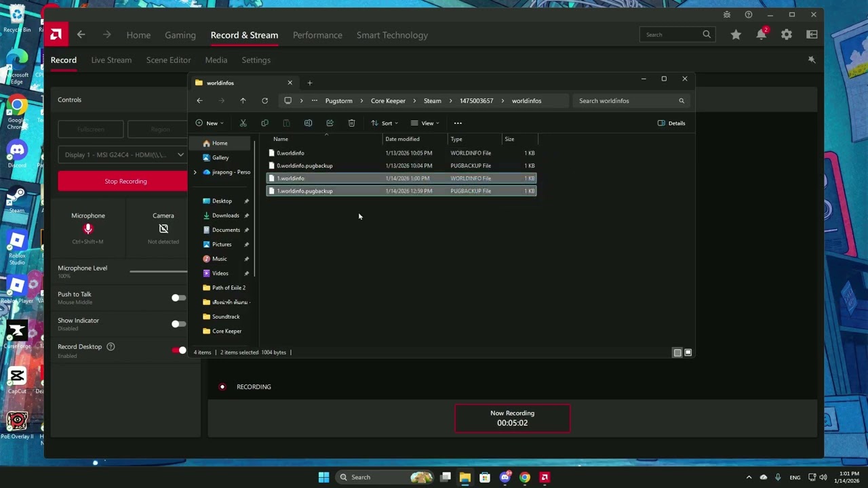The width and height of the screenshot is (868, 488).
Task: Switch to the Gaming tab in AMD Software
Action: 180,35
